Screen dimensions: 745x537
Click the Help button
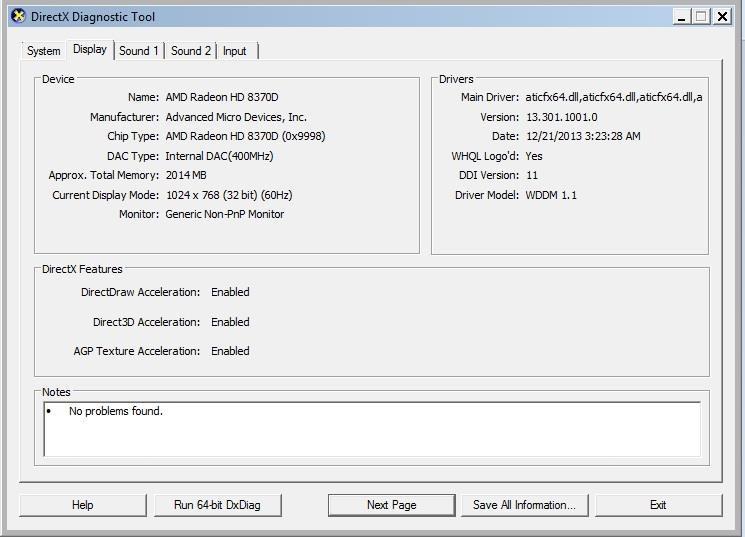pos(83,505)
